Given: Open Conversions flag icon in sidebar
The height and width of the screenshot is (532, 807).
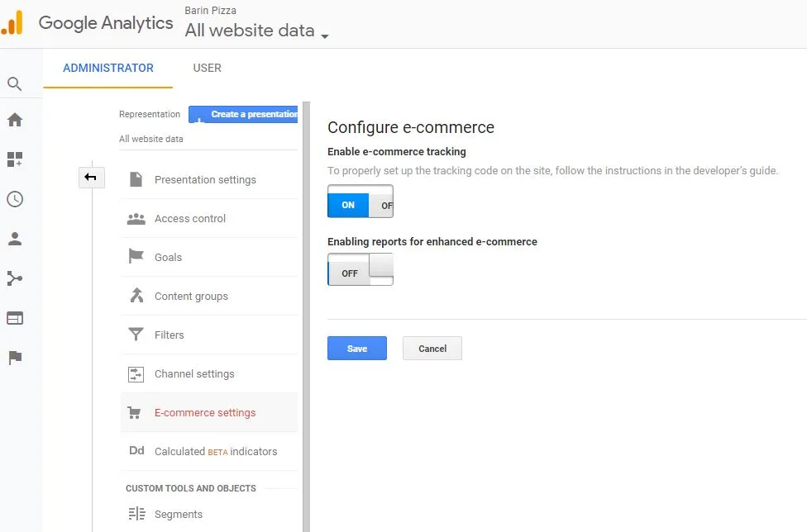Looking at the screenshot, I should click(x=14, y=357).
